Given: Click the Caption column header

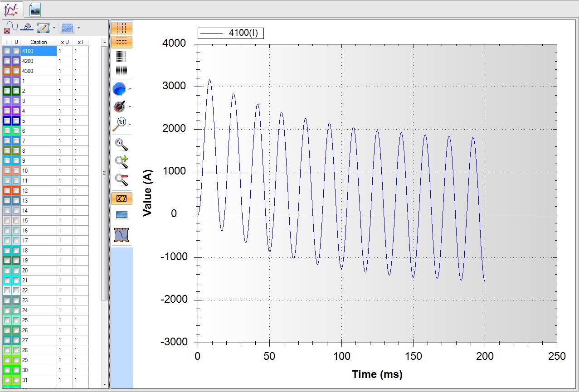Looking at the screenshot, I should 39,42.
